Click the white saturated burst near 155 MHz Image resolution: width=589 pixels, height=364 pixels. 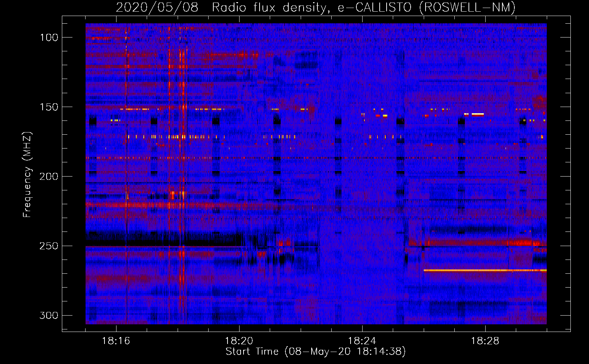tap(478, 114)
